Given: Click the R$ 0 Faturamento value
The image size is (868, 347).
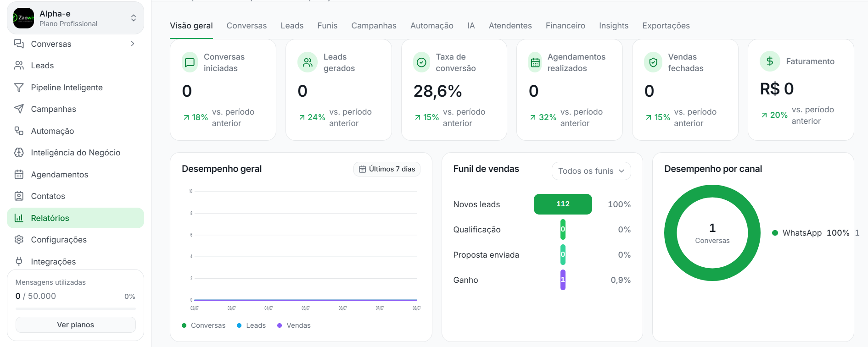Looking at the screenshot, I should coord(777,89).
